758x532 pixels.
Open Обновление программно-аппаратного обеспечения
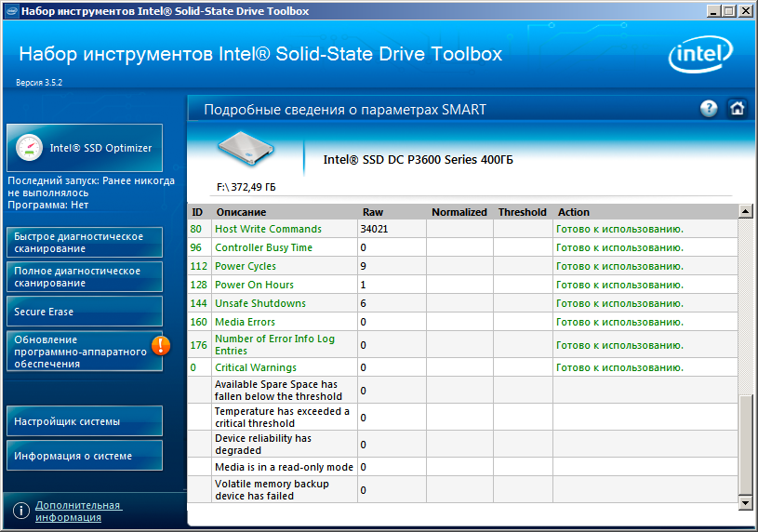85,352
